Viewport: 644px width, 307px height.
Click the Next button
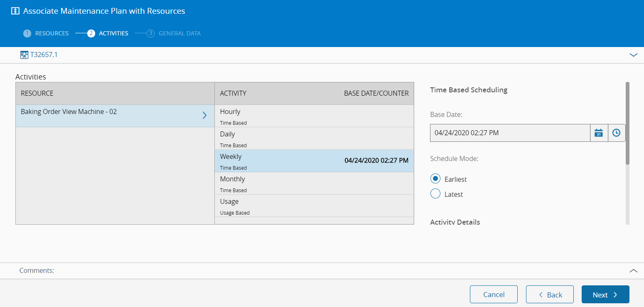[x=605, y=295]
